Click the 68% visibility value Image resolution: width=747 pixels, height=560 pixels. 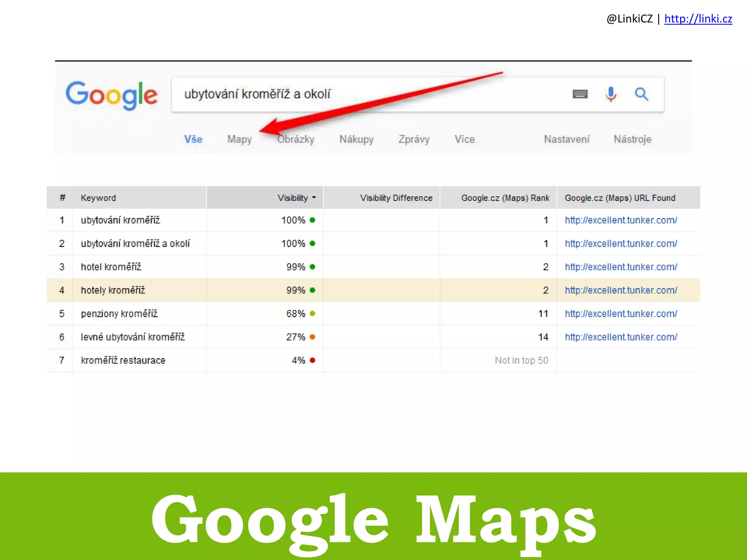click(x=295, y=314)
